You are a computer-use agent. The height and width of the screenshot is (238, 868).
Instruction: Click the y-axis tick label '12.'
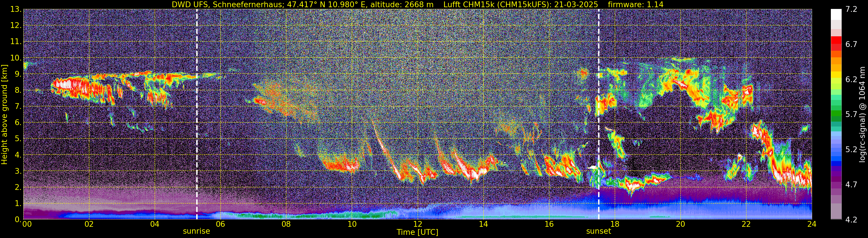pos(16,26)
